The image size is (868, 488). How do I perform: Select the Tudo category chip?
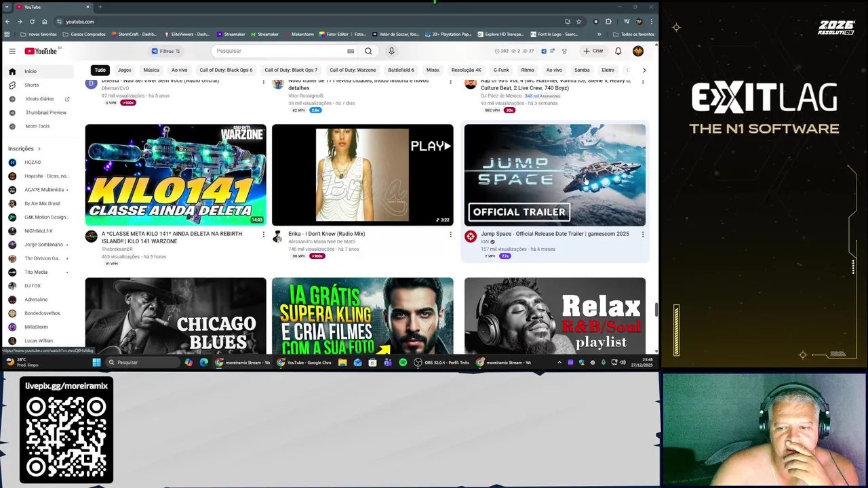pyautogui.click(x=100, y=70)
